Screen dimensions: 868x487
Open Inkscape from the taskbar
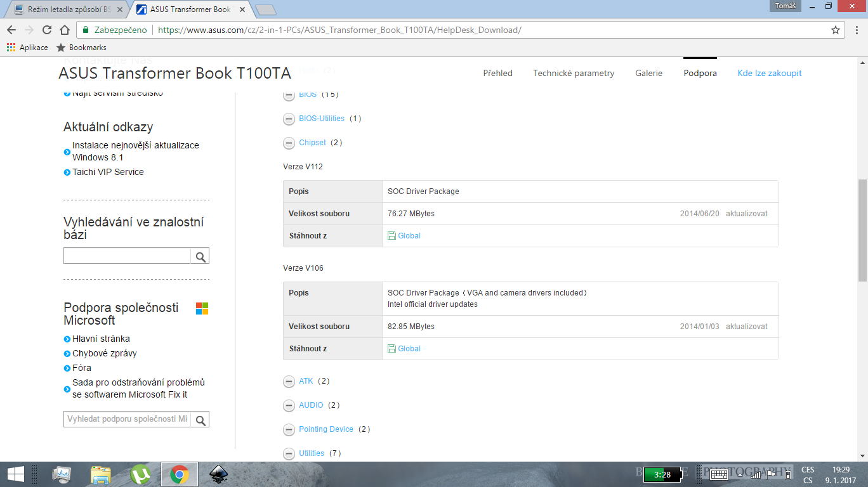(x=219, y=474)
